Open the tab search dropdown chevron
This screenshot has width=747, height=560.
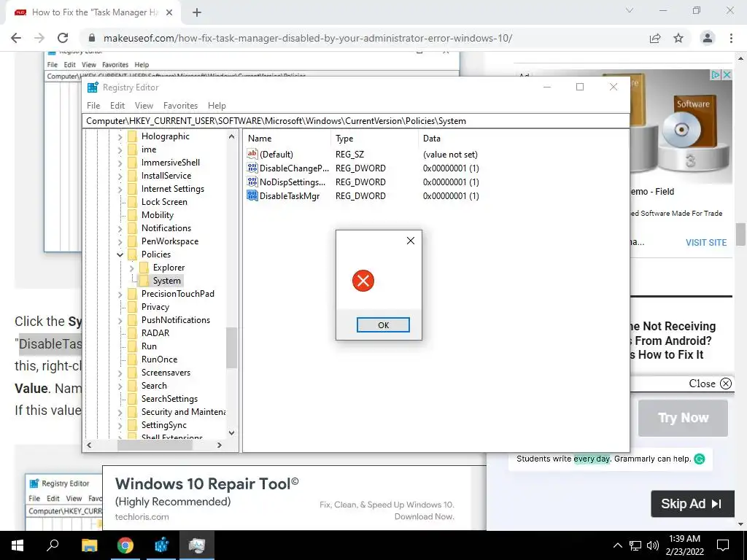(630, 10)
